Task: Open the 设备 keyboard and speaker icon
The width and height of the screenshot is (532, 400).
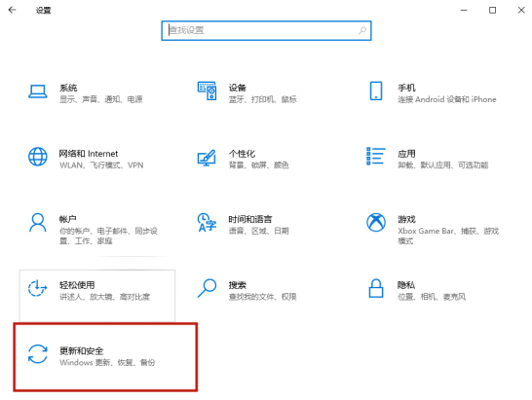Action: tap(207, 91)
